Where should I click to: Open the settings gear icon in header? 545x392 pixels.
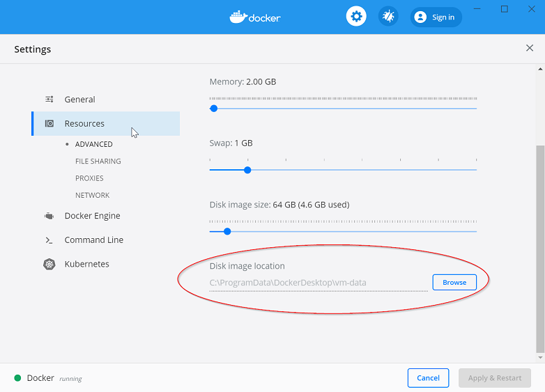(356, 16)
